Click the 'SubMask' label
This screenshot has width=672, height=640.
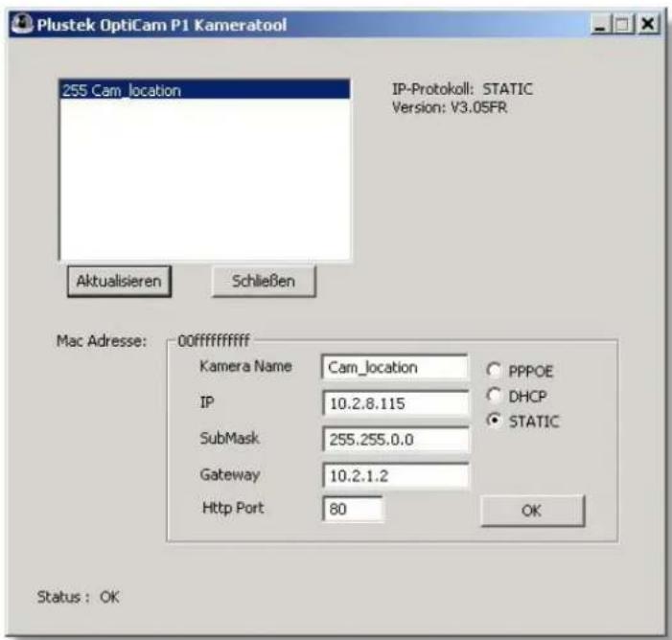tap(229, 438)
